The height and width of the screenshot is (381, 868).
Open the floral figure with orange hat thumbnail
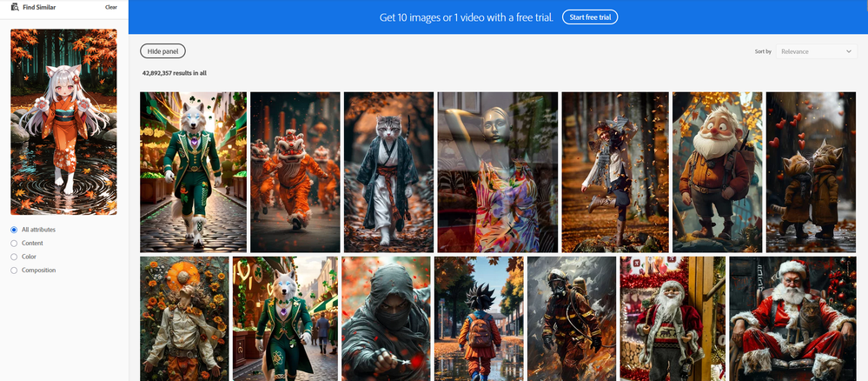pos(184,318)
